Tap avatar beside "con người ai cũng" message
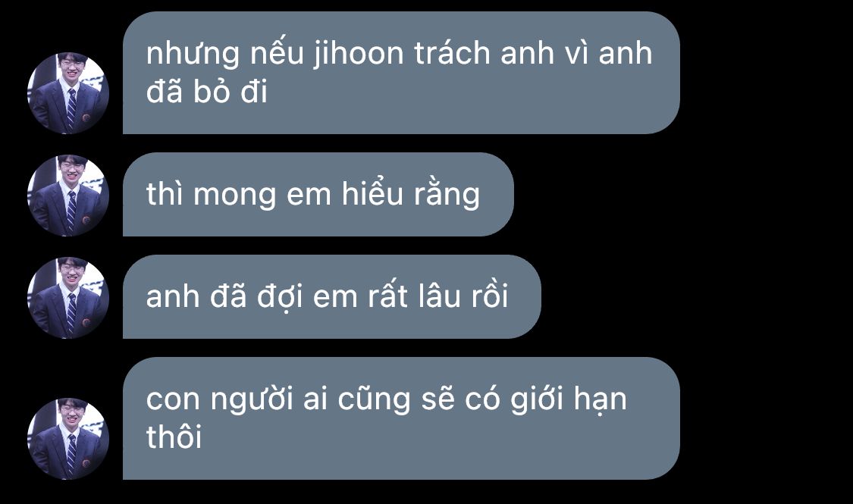Image resolution: width=853 pixels, height=504 pixels. click(68, 439)
